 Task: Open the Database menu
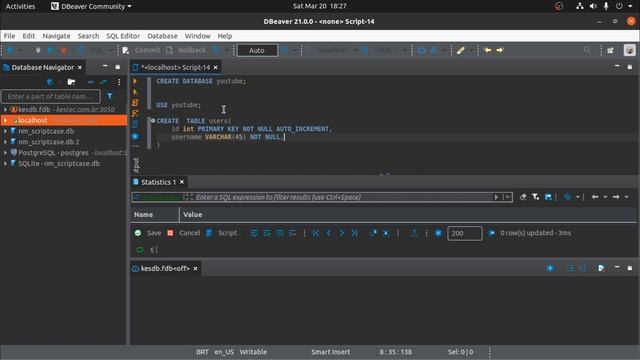pyautogui.click(x=162, y=36)
